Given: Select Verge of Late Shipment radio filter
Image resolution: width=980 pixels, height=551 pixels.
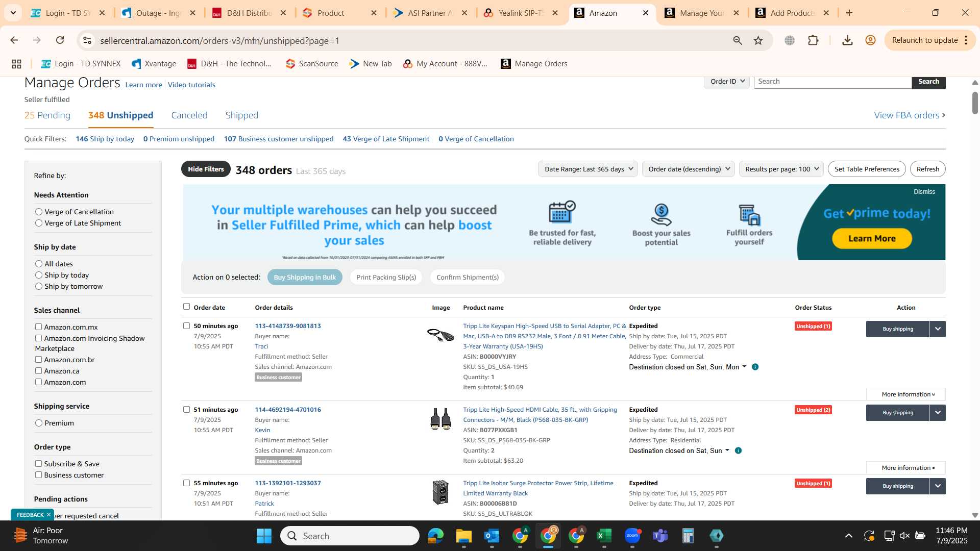Looking at the screenshot, I should (39, 223).
